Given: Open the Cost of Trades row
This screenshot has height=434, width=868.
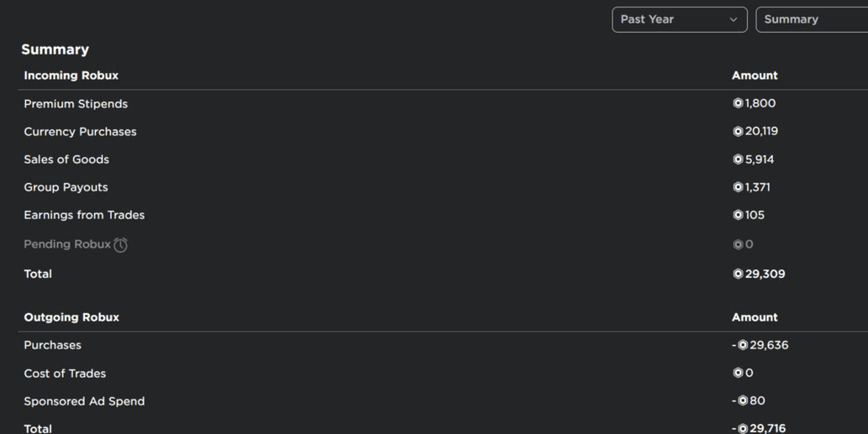Looking at the screenshot, I should click(443, 374).
